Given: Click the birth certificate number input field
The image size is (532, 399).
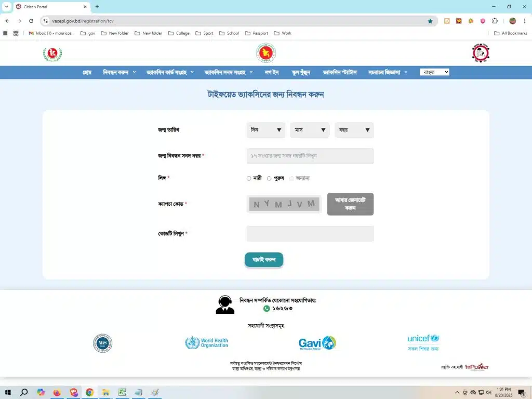Looking at the screenshot, I should click(x=310, y=156).
